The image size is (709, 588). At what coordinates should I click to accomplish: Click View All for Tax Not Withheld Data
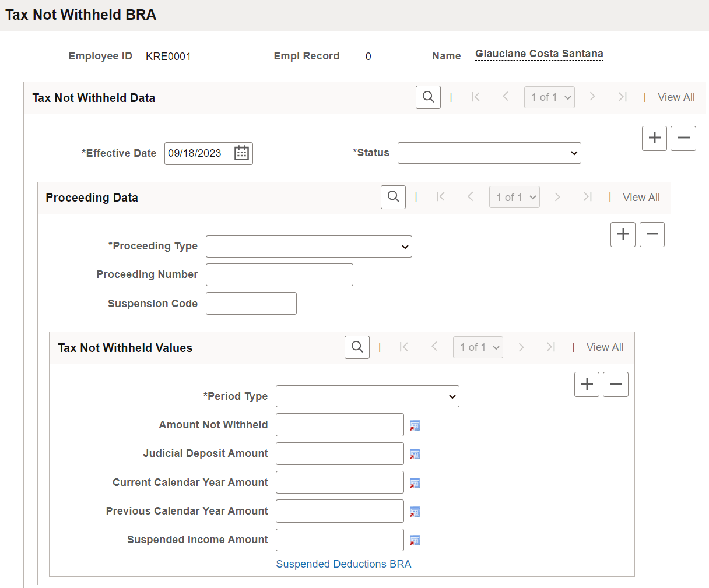676,97
